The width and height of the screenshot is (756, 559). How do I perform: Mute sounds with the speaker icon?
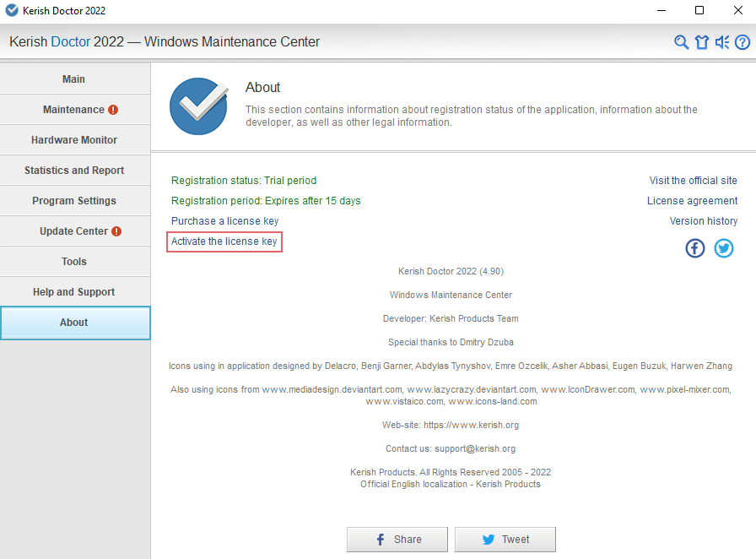[722, 42]
